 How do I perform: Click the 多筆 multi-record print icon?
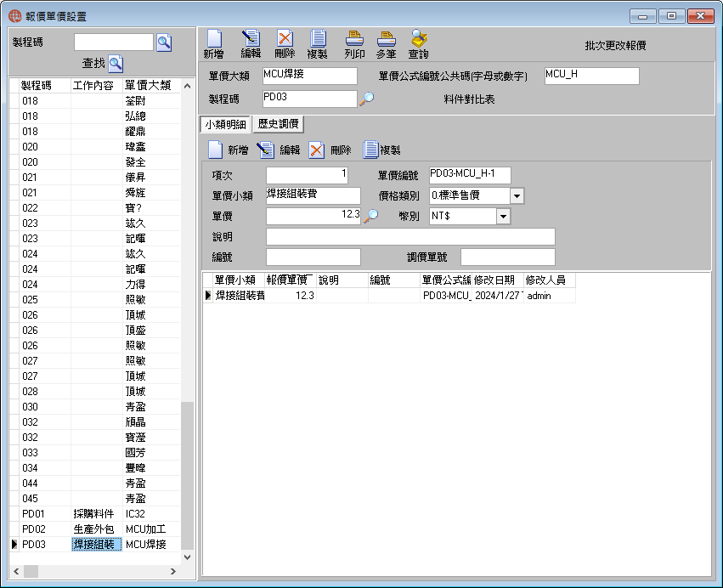(387, 39)
